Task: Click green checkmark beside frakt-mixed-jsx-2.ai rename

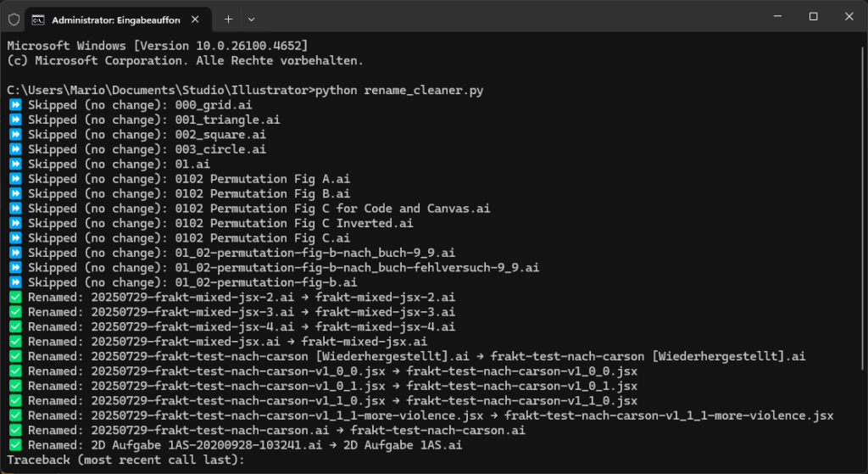Action: [15, 298]
